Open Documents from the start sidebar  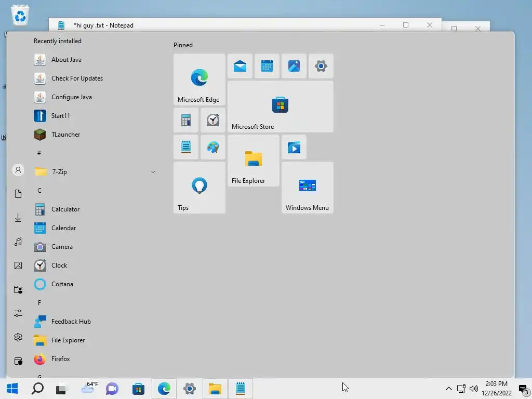tap(18, 194)
